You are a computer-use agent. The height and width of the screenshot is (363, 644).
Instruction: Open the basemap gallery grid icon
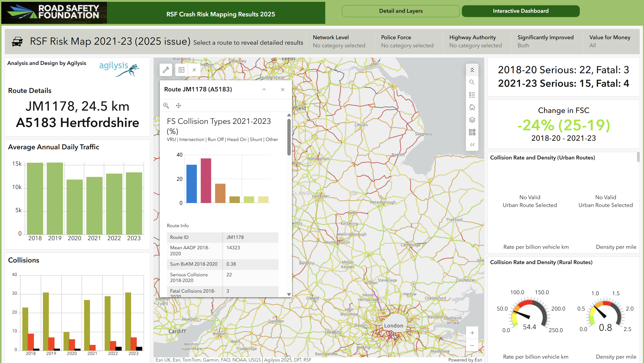pyautogui.click(x=472, y=132)
